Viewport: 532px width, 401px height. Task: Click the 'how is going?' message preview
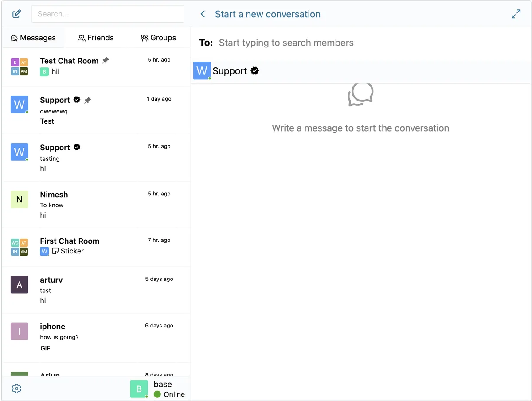pyautogui.click(x=59, y=337)
